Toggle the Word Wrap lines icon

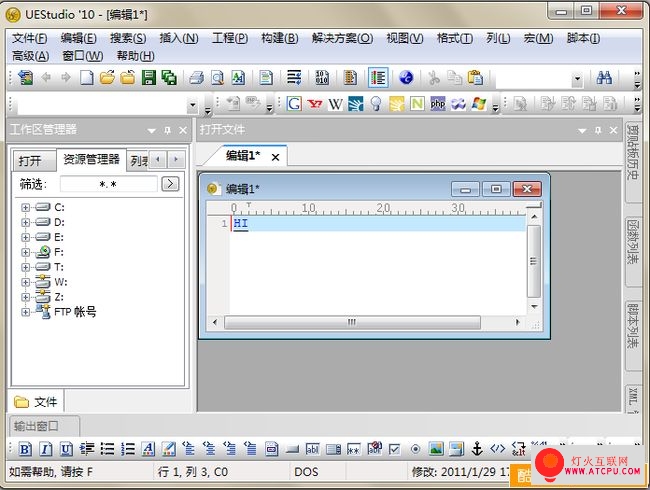(294, 78)
